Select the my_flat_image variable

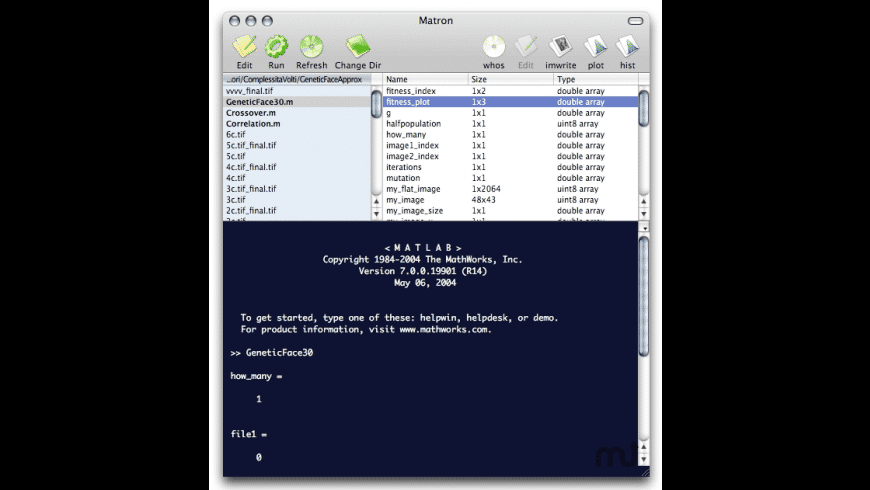pos(510,189)
